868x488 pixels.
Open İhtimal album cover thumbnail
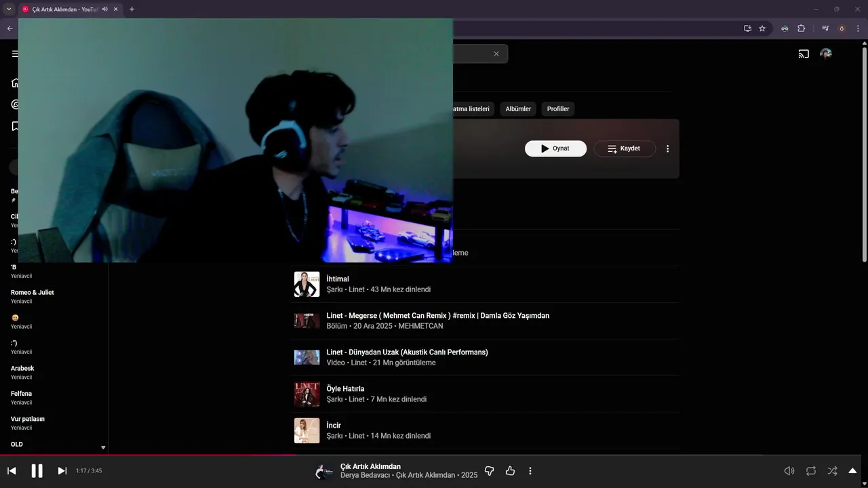pyautogui.click(x=307, y=285)
